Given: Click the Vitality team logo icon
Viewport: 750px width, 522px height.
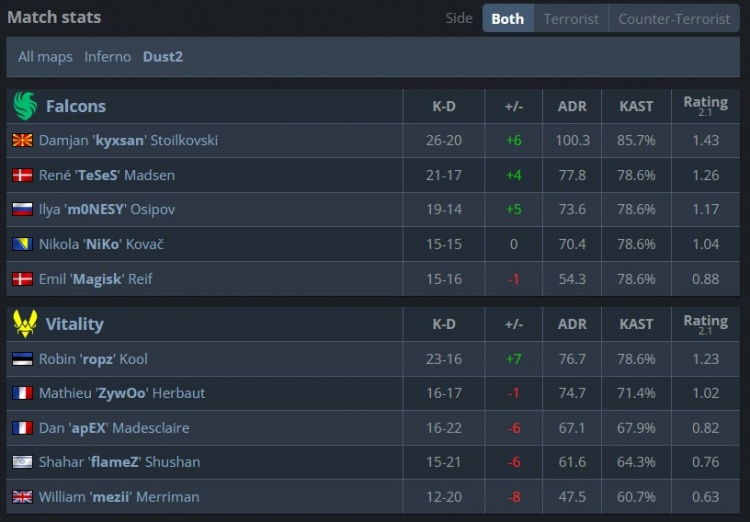Looking at the screenshot, I should [x=25, y=324].
